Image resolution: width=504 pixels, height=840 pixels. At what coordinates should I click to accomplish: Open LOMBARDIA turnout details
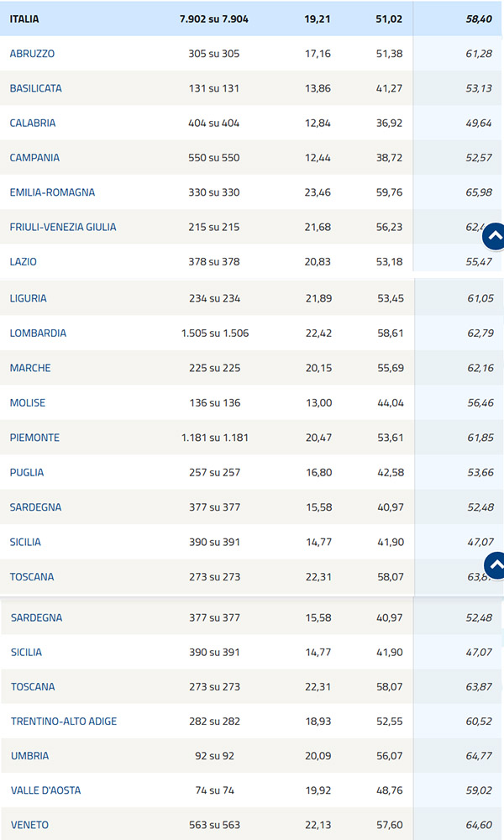tap(38, 333)
